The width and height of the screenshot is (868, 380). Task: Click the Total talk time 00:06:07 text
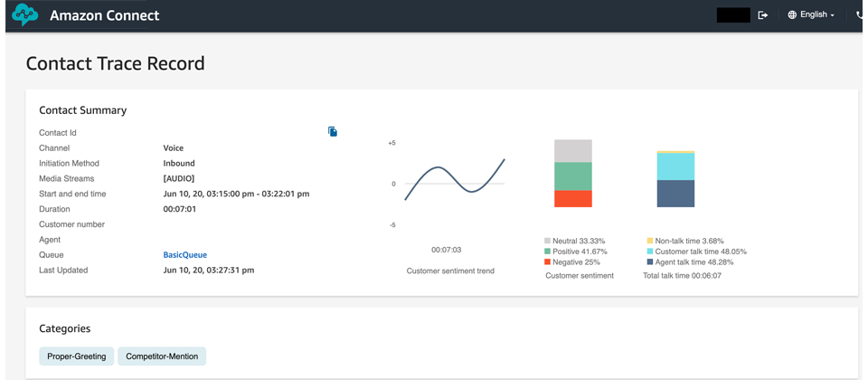pyautogui.click(x=682, y=275)
